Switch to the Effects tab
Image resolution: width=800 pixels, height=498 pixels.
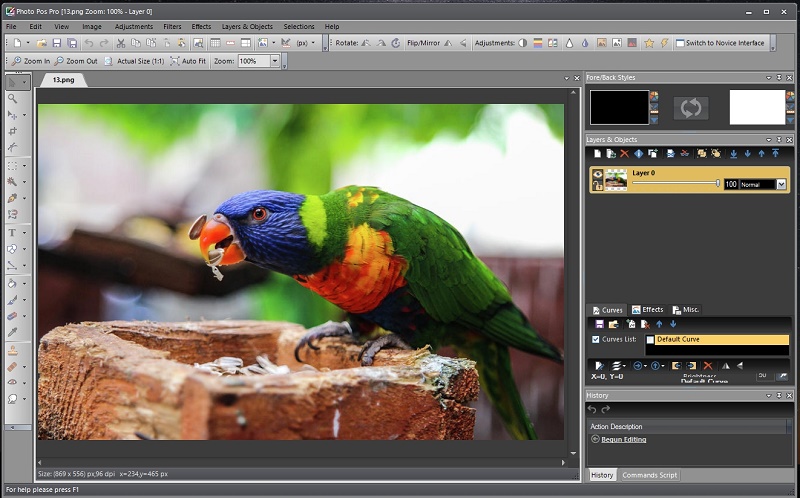[x=647, y=310]
